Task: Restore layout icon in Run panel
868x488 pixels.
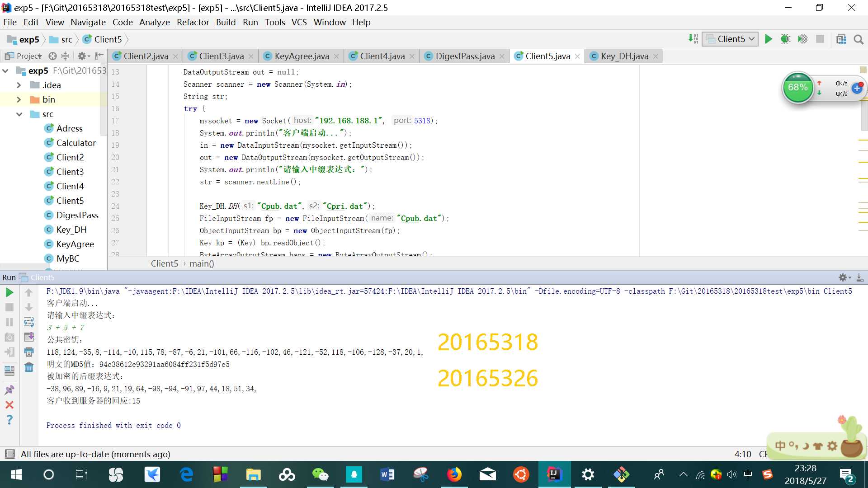Action: click(9, 371)
